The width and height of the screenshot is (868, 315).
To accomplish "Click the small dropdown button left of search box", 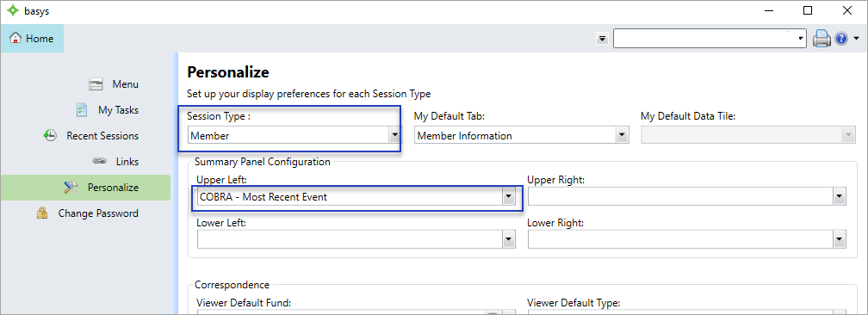I will [x=602, y=39].
